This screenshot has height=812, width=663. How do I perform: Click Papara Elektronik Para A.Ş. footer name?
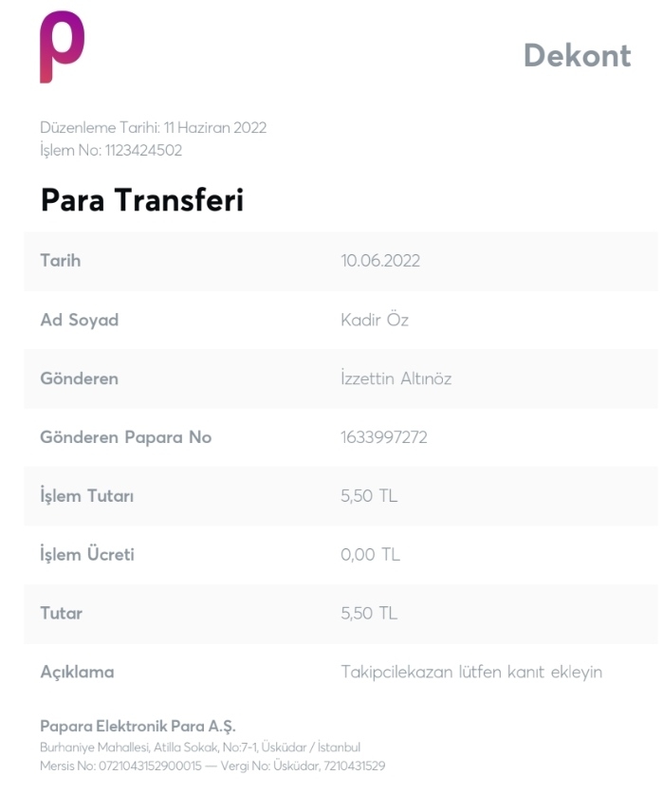coord(138,726)
